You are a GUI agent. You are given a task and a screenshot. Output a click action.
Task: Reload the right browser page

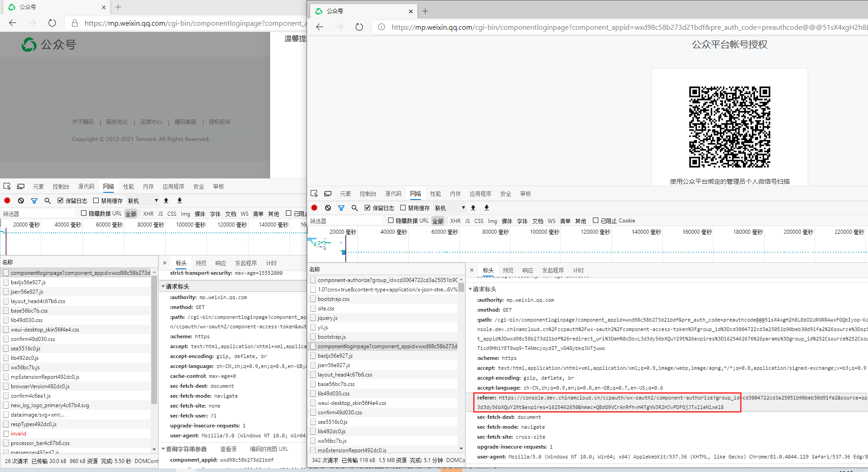click(x=359, y=27)
